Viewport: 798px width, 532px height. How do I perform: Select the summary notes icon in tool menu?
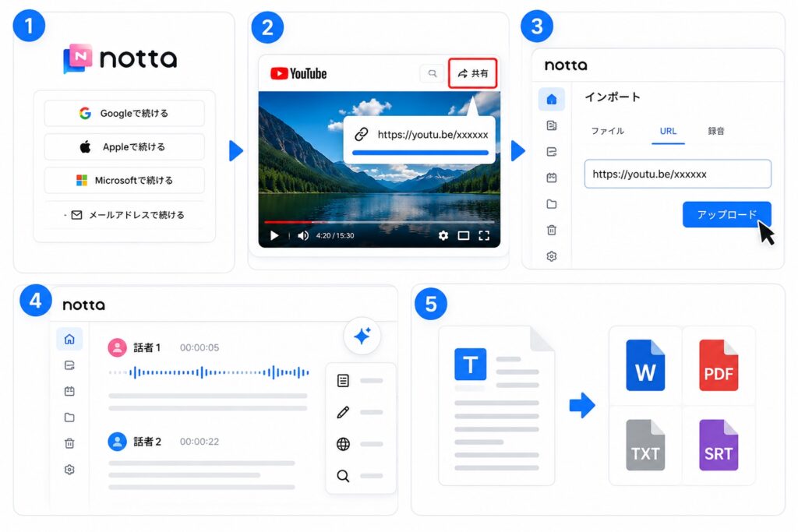point(343,380)
